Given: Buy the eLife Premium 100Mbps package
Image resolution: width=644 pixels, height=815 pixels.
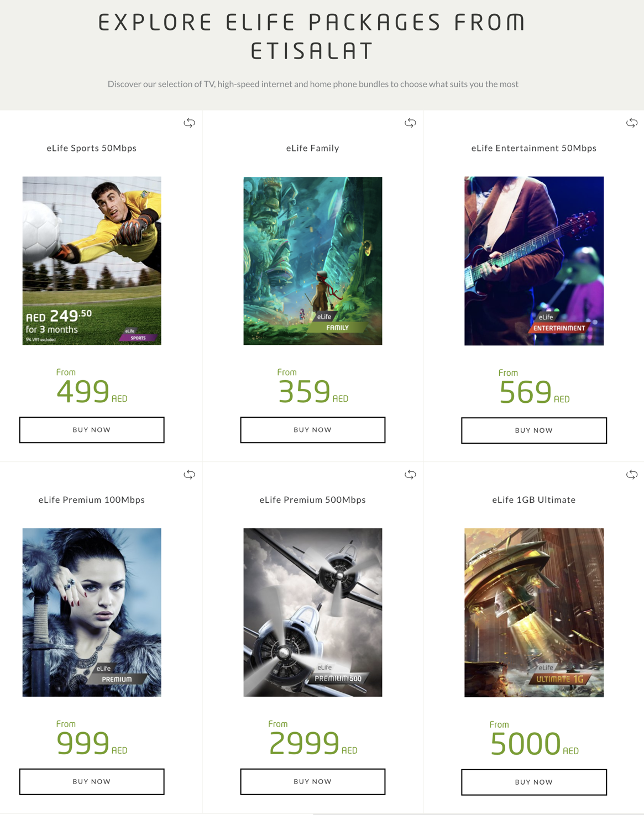Looking at the screenshot, I should 92,782.
